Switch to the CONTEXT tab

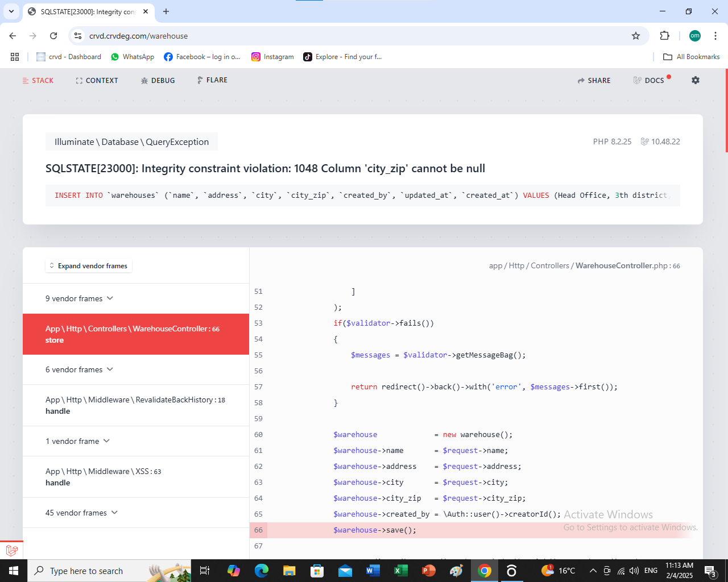(97, 81)
